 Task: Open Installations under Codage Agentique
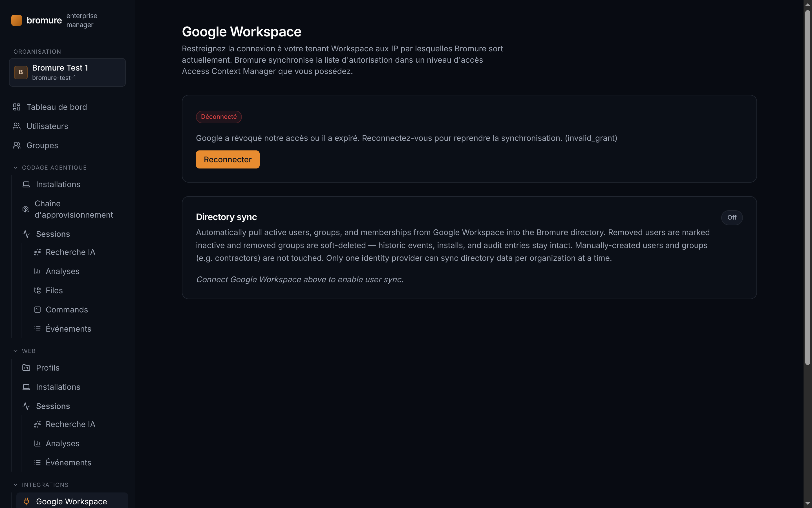(58, 184)
